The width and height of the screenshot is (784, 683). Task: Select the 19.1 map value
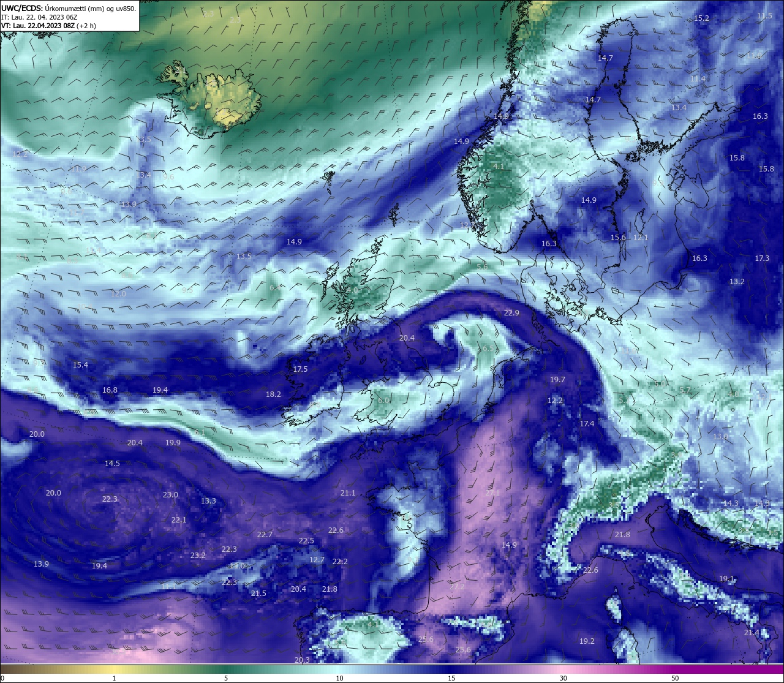[726, 578]
